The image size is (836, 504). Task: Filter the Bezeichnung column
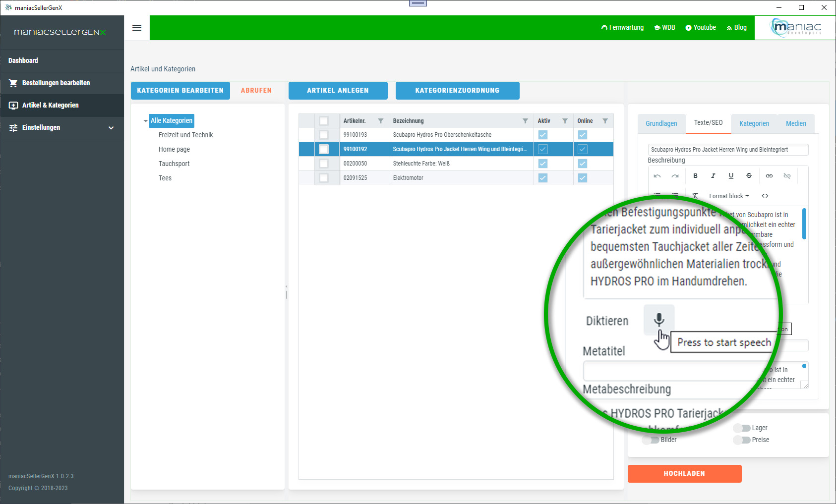pyautogui.click(x=525, y=121)
